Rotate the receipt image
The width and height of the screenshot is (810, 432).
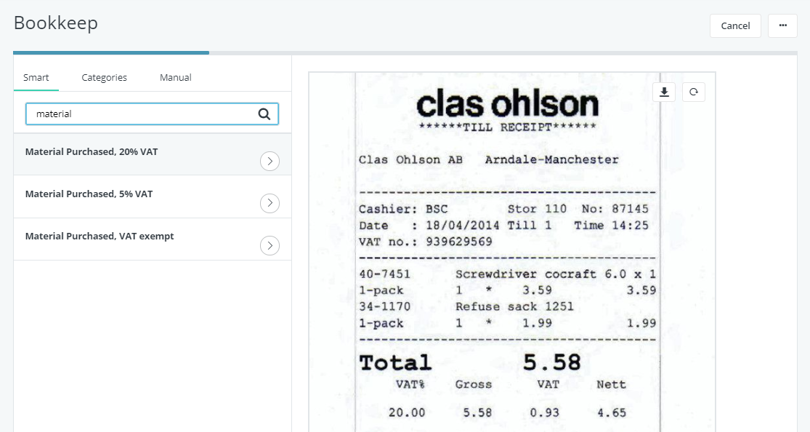coord(694,92)
